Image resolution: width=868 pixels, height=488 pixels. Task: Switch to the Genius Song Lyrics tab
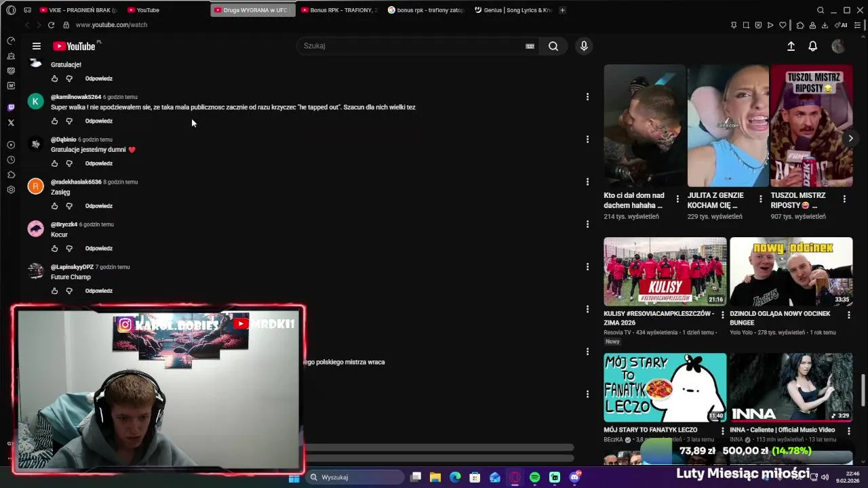[513, 10]
